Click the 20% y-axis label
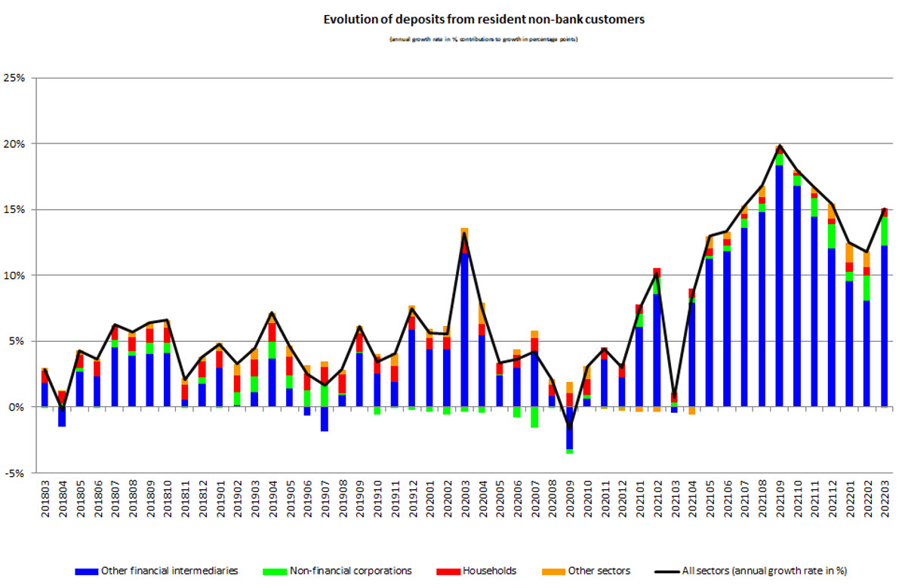This screenshot has height=588, width=905. (14, 143)
